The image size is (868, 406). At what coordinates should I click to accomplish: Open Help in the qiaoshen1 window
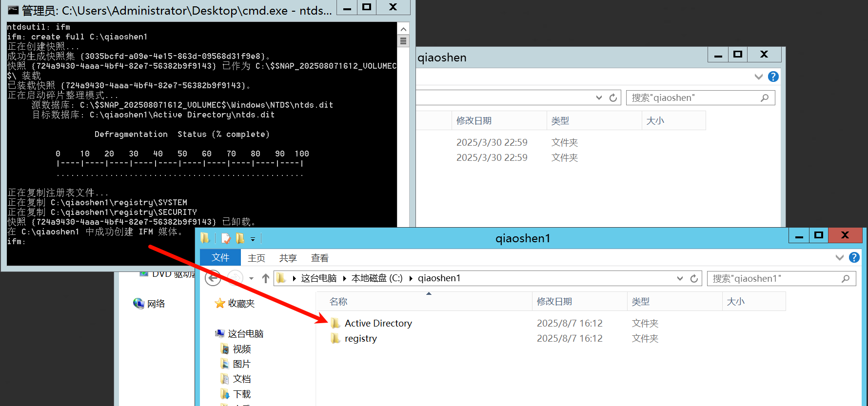tap(854, 257)
